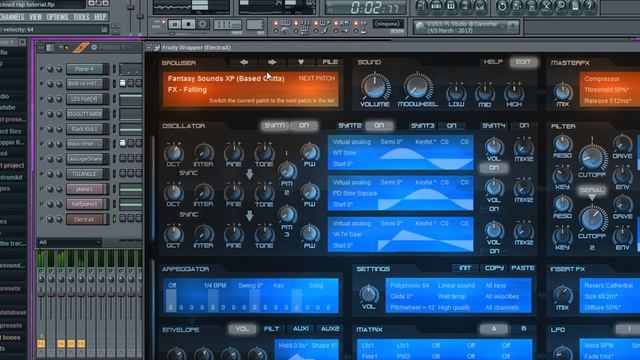Image resolution: width=640 pixels, height=360 pixels.
Task: Click the FL Studio stop button
Action: click(188, 24)
